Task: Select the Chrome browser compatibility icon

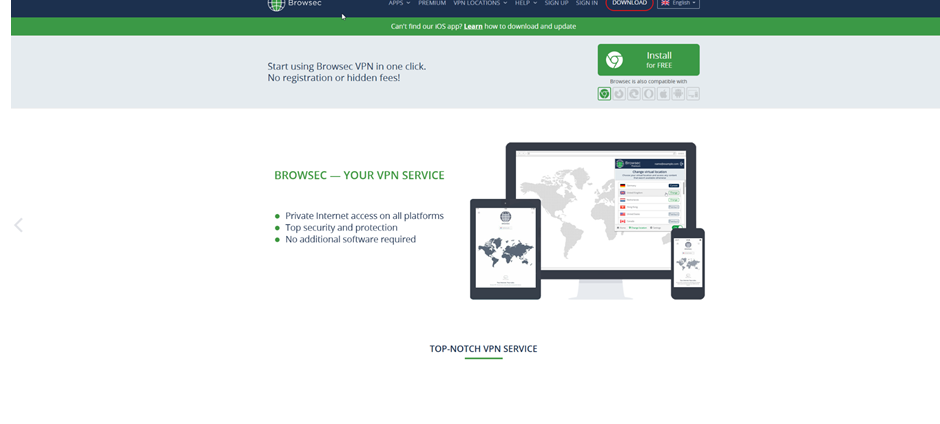Action: click(604, 94)
